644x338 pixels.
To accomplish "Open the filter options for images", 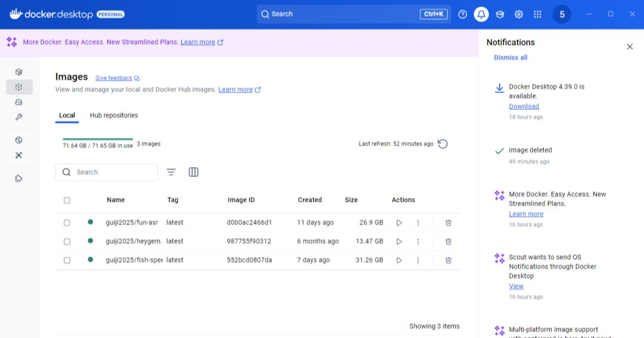I will (171, 172).
